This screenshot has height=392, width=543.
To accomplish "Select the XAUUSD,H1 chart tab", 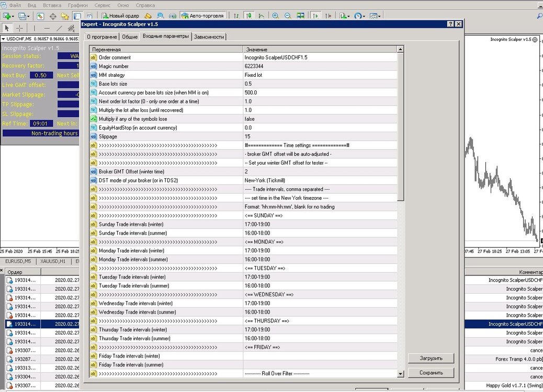I will click(x=53, y=261).
